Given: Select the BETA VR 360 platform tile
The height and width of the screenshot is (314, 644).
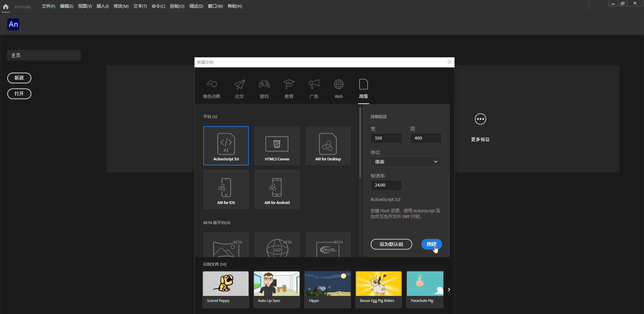Looking at the screenshot, I should coord(277,245).
